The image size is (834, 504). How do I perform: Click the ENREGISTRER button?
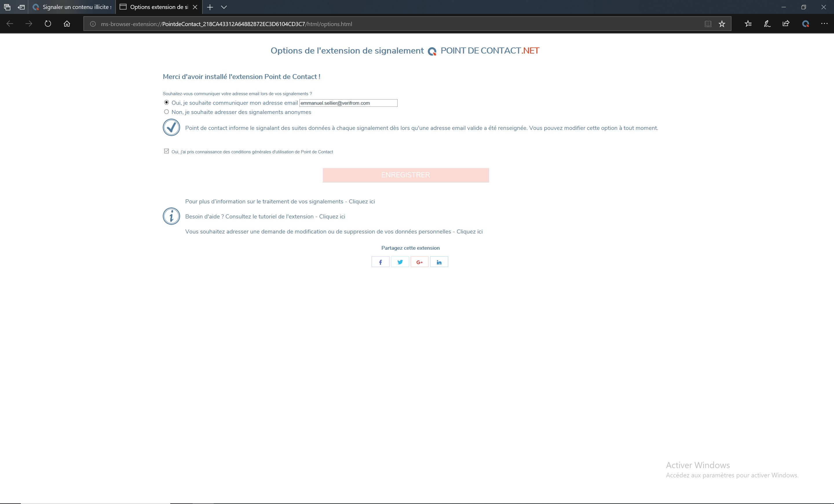coord(405,175)
